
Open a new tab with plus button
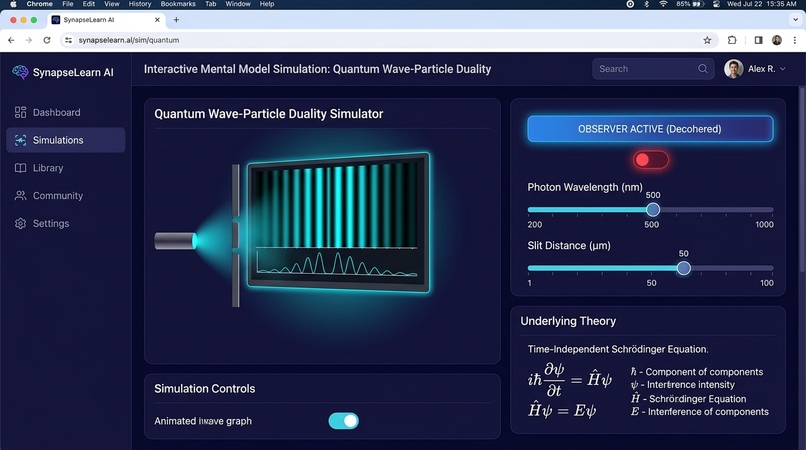point(176,20)
